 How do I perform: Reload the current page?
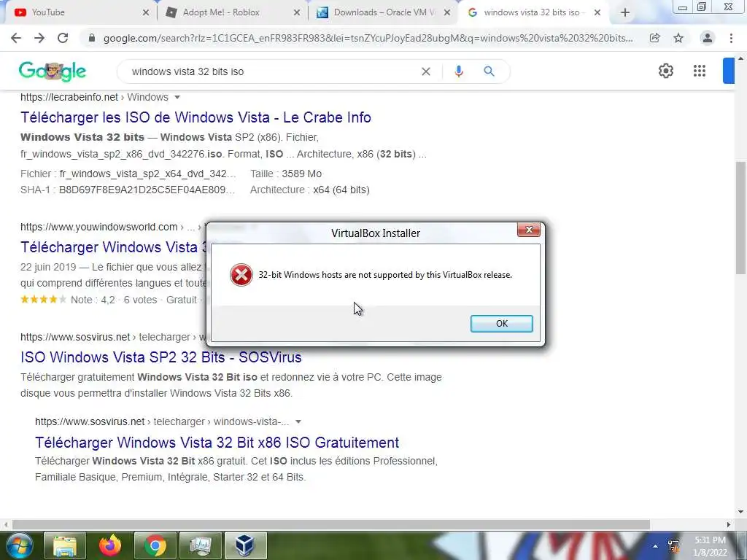tap(63, 38)
